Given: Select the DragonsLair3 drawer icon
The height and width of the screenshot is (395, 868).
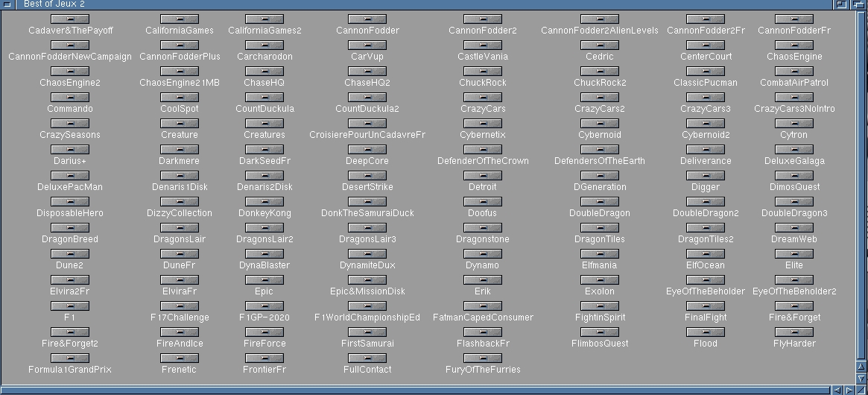Looking at the screenshot, I should click(x=367, y=227).
